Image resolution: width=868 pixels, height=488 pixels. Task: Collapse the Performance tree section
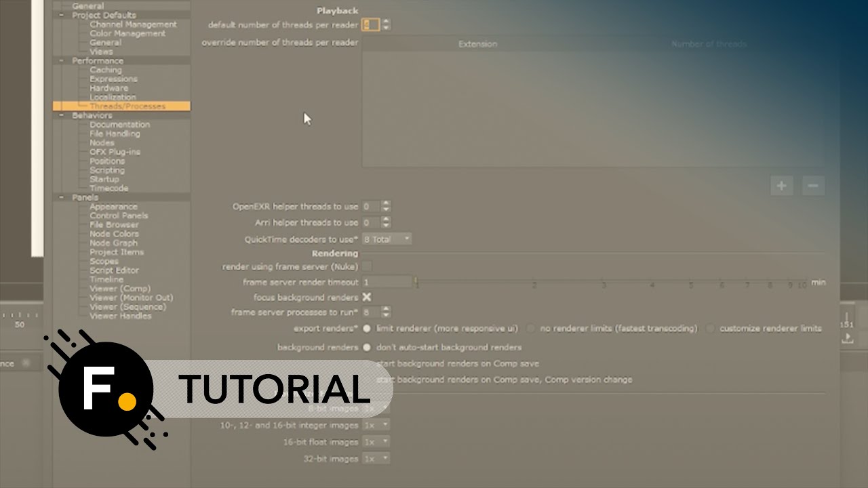(62, 60)
